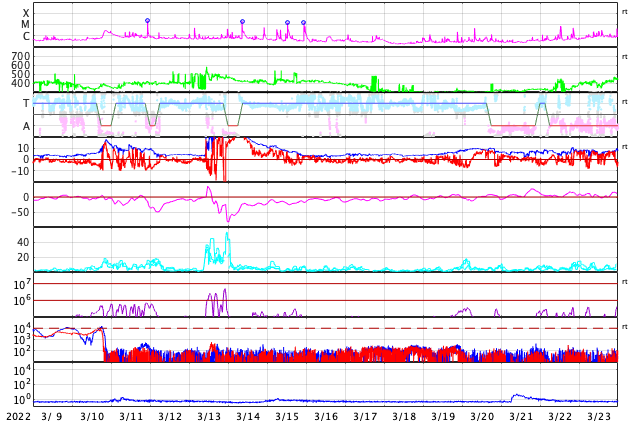Select the 3/18 date label

(404, 417)
